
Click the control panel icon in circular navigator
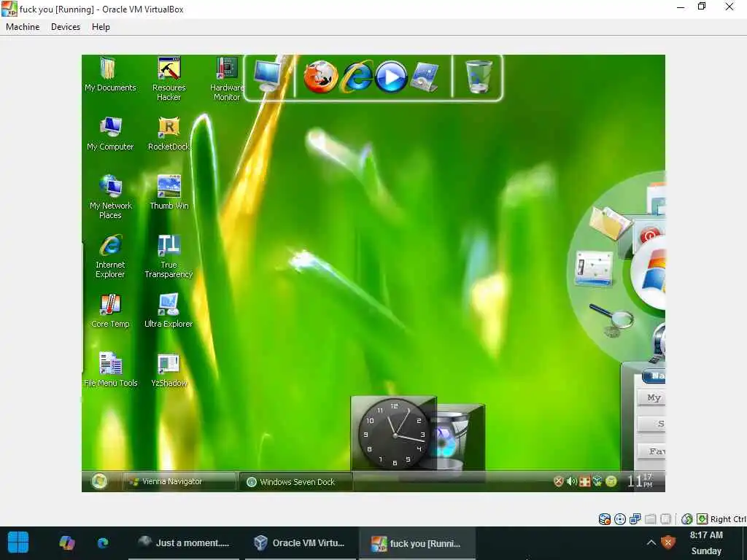594,269
